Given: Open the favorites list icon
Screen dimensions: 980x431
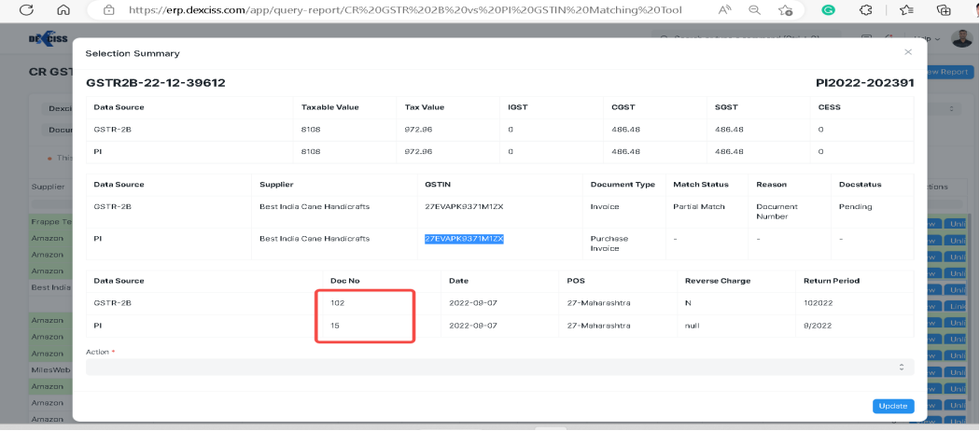Looking at the screenshot, I should point(906,9).
